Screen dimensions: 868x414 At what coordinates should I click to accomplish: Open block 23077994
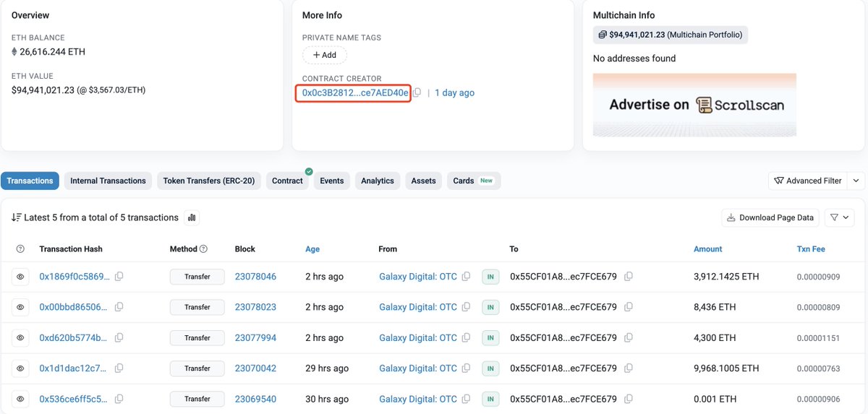tap(255, 337)
